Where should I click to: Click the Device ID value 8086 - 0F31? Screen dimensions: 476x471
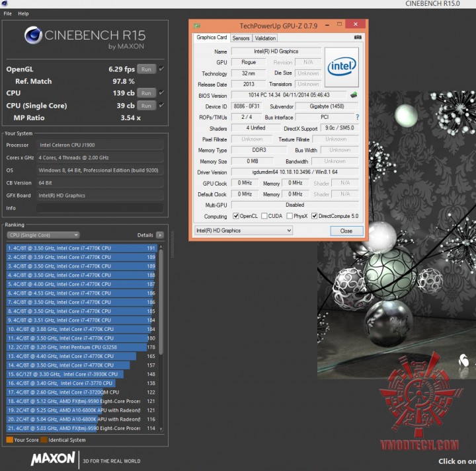click(246, 106)
